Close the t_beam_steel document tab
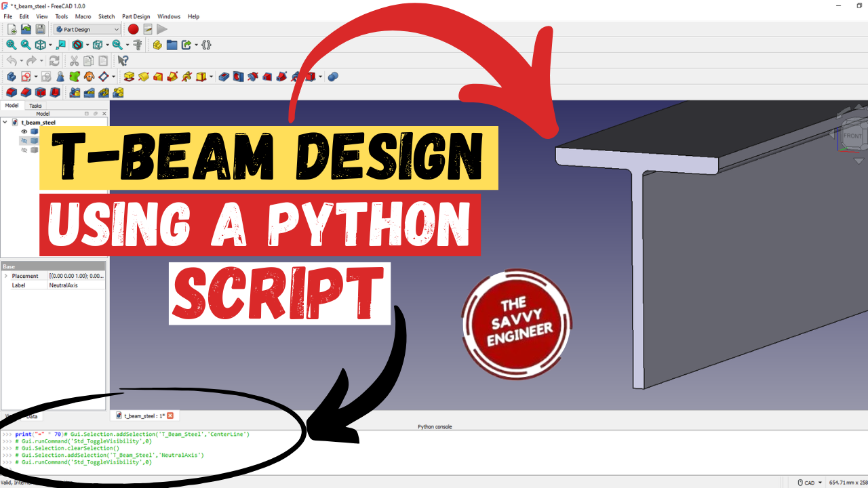Image resolution: width=868 pixels, height=488 pixels. [170, 415]
